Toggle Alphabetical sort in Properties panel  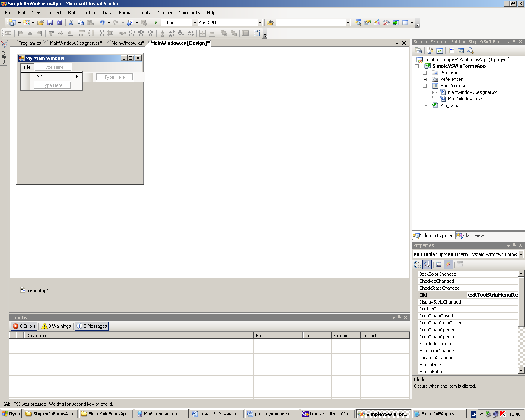[x=427, y=265]
